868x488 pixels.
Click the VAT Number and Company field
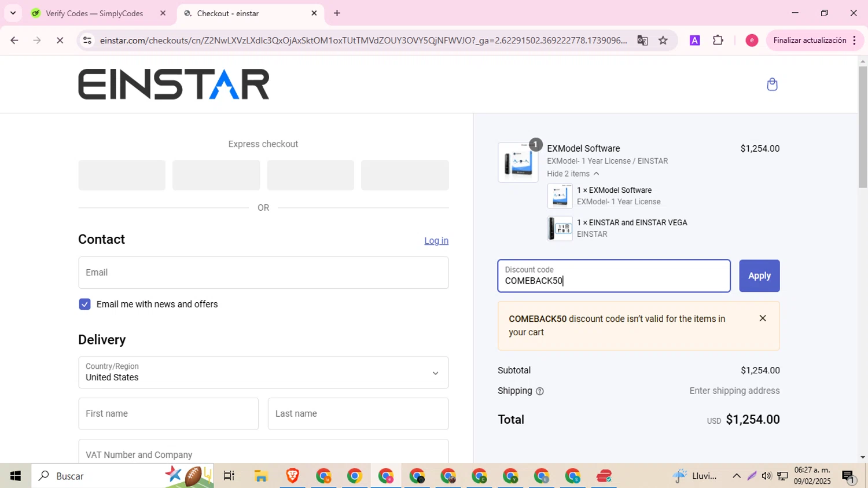[x=263, y=452]
